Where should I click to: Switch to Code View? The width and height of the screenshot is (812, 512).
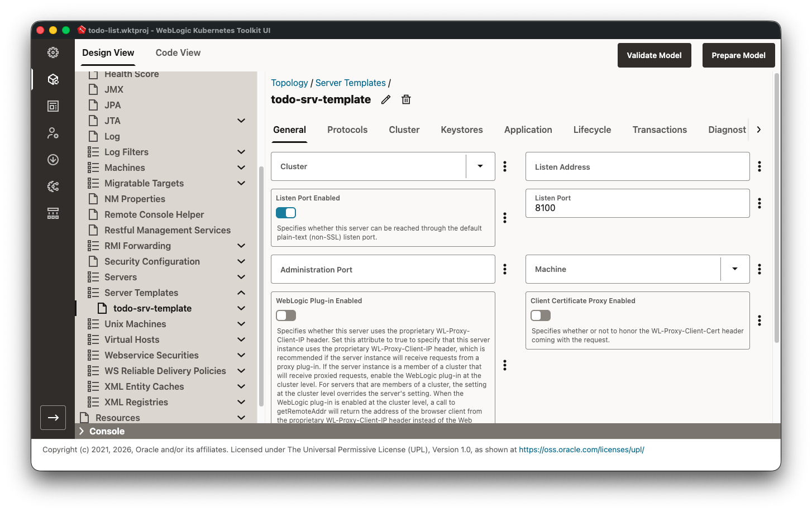click(x=178, y=52)
